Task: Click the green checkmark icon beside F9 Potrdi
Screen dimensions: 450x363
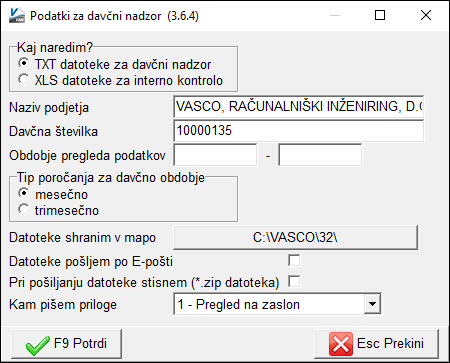Action: (37, 345)
